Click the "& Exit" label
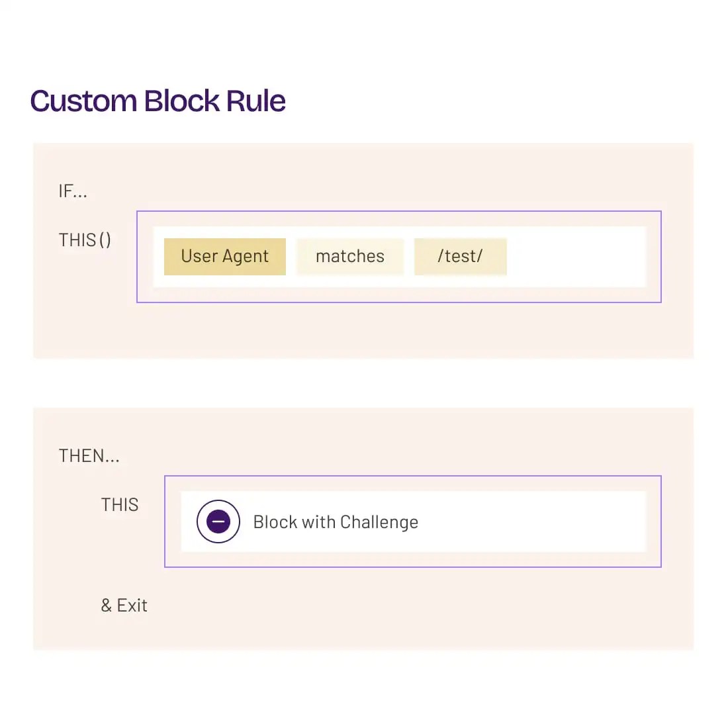 124,606
